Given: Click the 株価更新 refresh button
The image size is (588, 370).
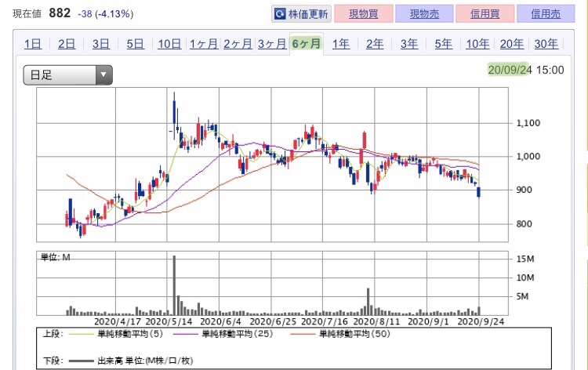Looking at the screenshot, I should pos(302,14).
